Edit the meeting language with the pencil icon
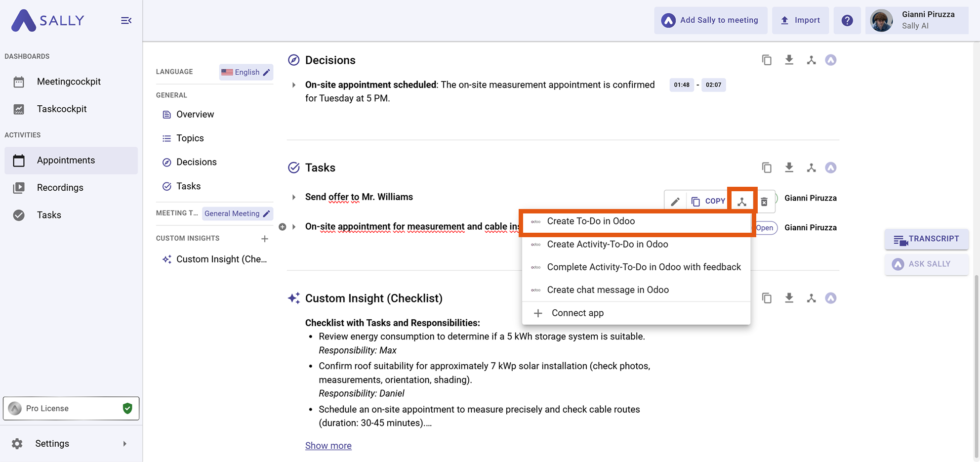980x462 pixels. pos(265,72)
